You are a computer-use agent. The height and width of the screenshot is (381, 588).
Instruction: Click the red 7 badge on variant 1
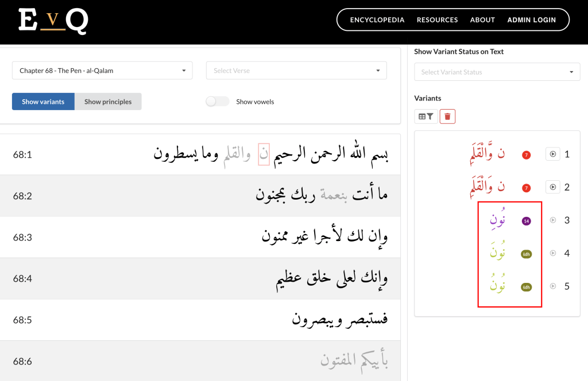pos(526,154)
